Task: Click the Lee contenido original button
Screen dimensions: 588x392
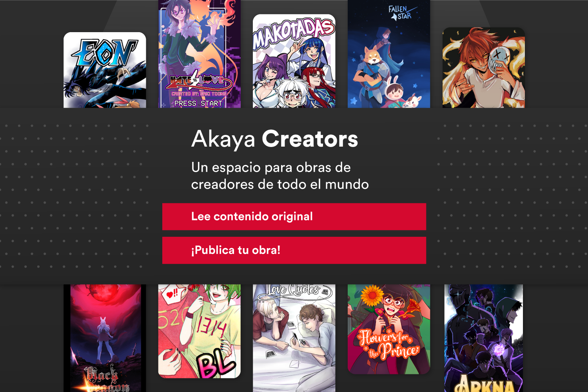Action: 294,216
